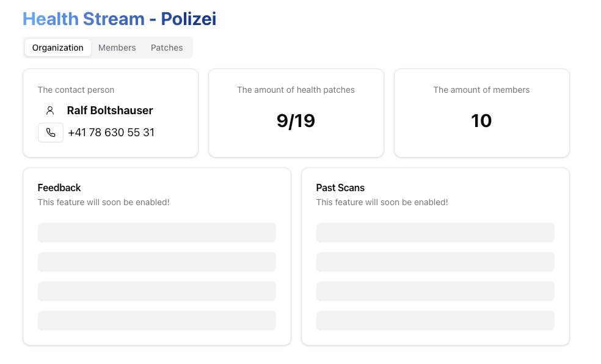Click the members count 10

481,121
